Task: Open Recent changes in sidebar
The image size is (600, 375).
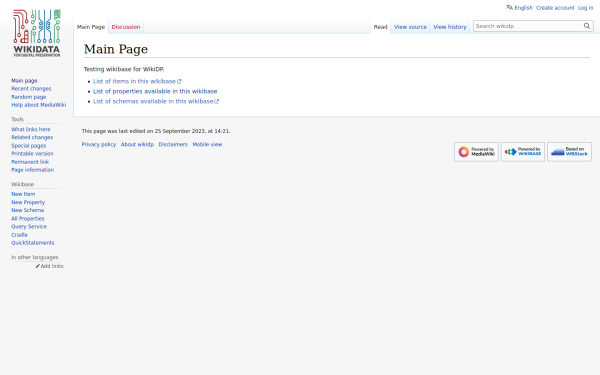Action: 31,88
